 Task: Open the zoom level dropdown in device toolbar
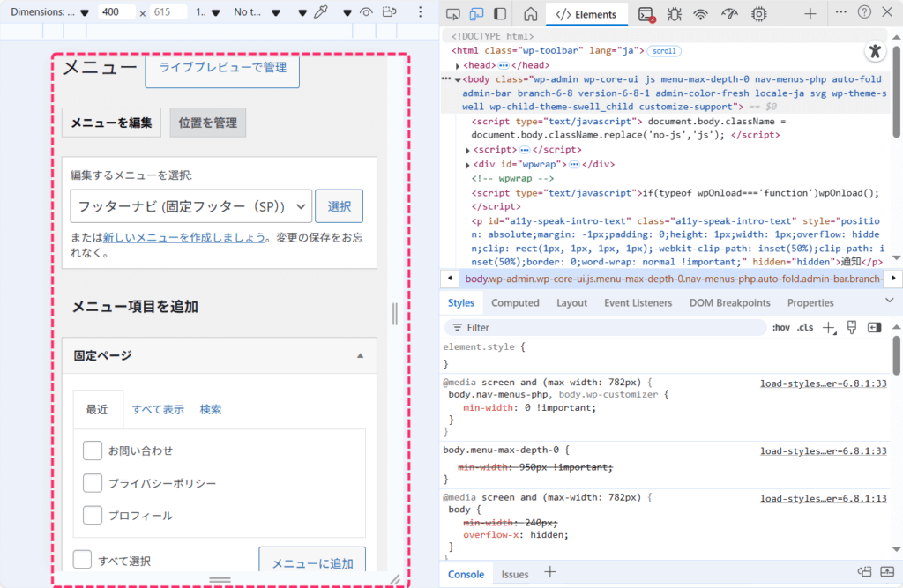208,12
